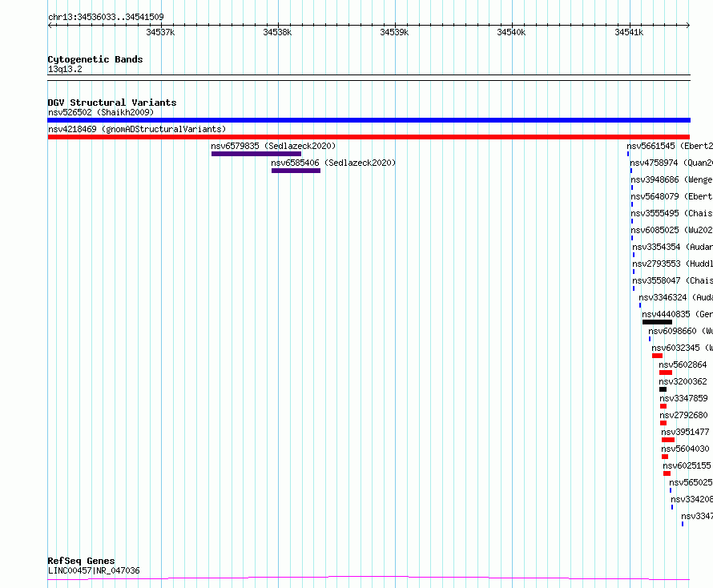Click the 34537k ruler tick label
Screen dimensions: 713x588
pos(160,32)
